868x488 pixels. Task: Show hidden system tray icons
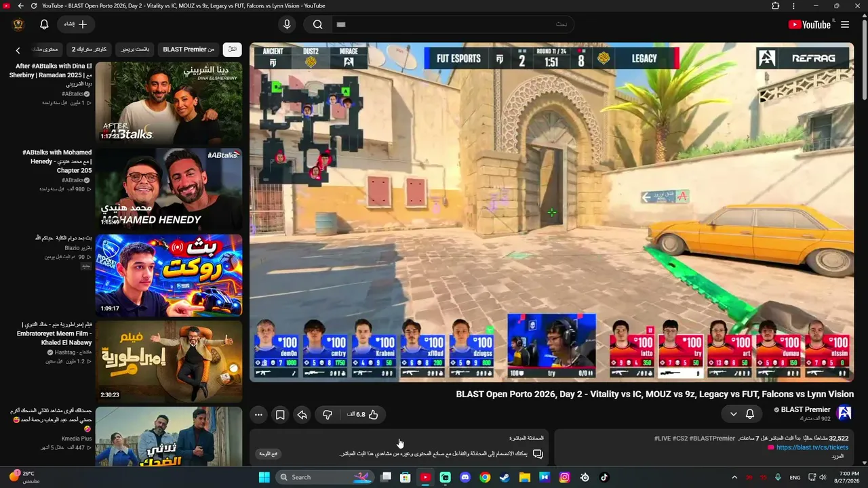coord(734,477)
